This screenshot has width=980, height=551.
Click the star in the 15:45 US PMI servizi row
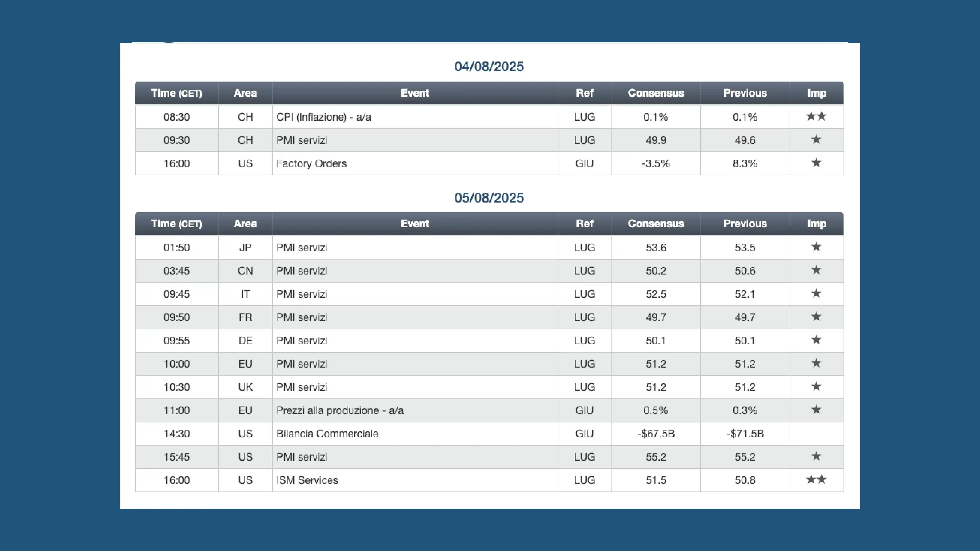(816, 456)
